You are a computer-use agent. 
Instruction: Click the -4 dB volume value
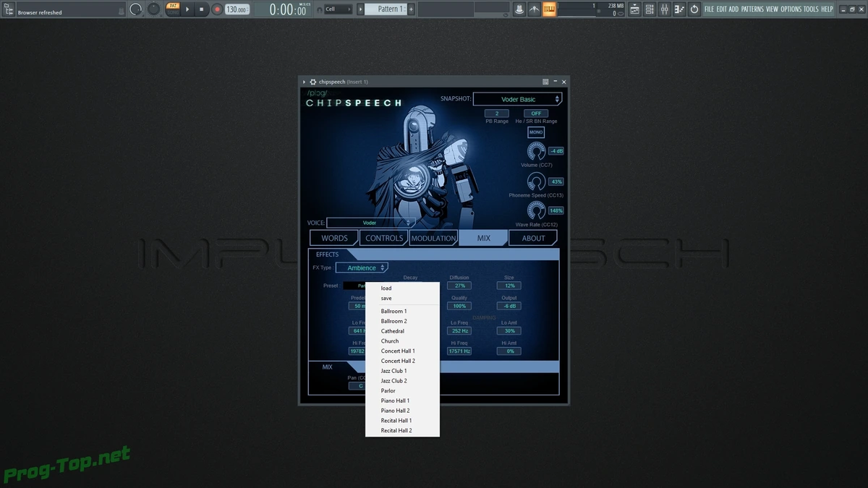(x=556, y=151)
